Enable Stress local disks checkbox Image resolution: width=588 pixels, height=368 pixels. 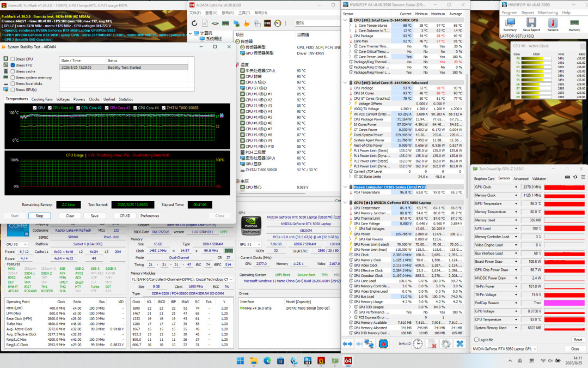click(13, 83)
